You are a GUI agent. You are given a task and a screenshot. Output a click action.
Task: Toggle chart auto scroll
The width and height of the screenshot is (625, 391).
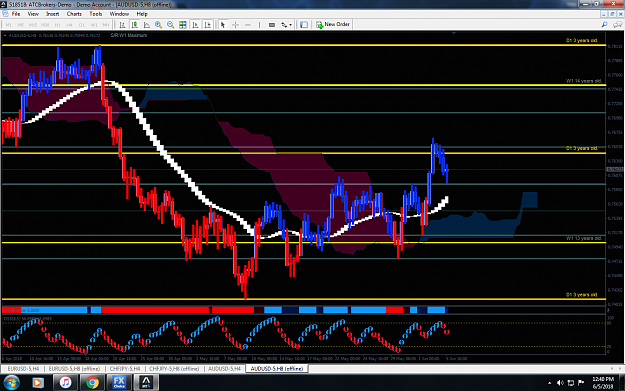click(x=195, y=25)
